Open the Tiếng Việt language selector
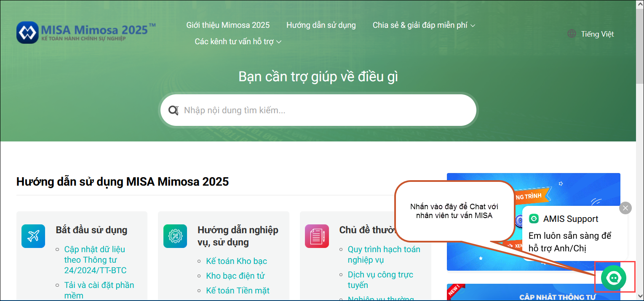644x301 pixels. click(597, 34)
